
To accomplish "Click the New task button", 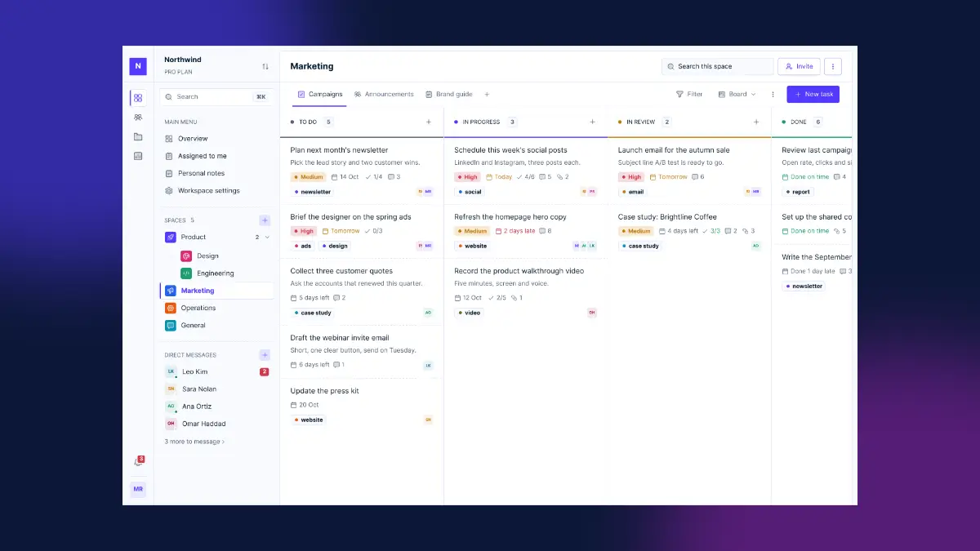I will tap(813, 95).
